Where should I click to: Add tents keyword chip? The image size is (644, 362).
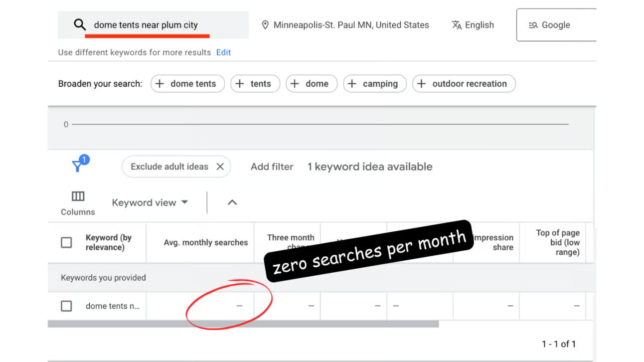tap(255, 84)
